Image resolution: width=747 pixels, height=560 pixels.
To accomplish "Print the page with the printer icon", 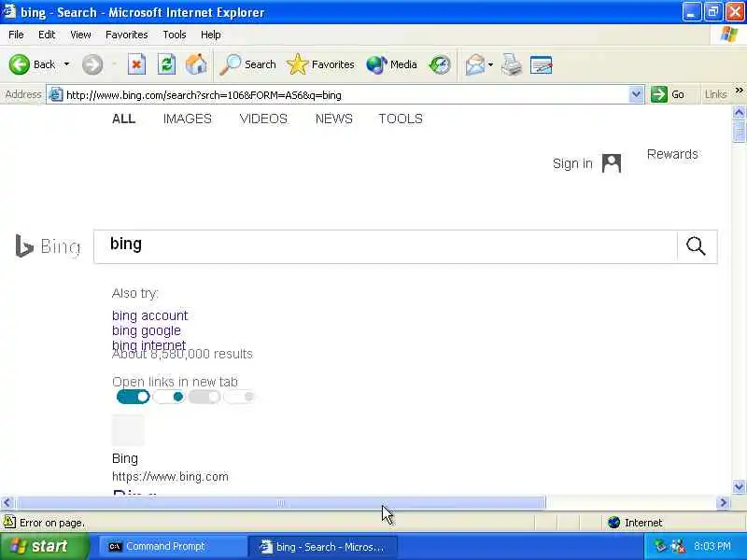I will tap(512, 64).
